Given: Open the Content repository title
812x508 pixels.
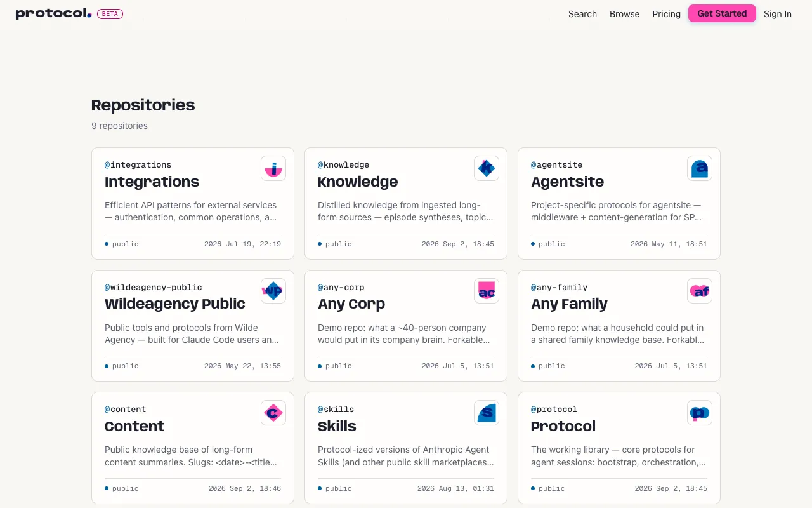Looking at the screenshot, I should tap(134, 426).
